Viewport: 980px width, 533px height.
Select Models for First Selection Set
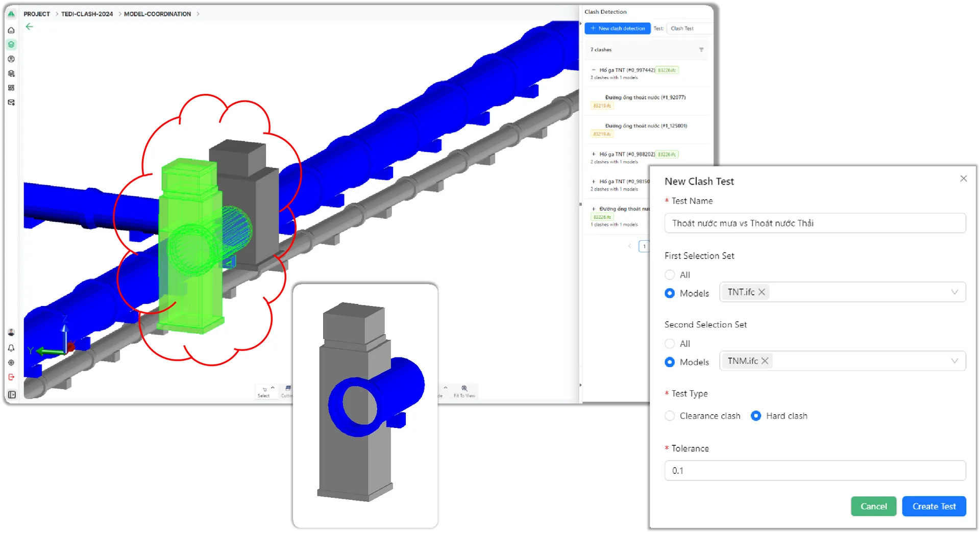coord(670,293)
